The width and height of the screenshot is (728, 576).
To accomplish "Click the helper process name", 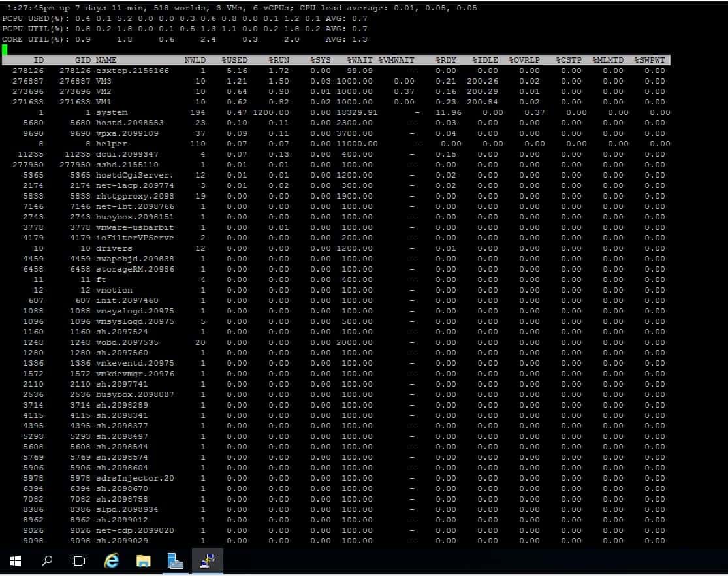I will [112, 144].
